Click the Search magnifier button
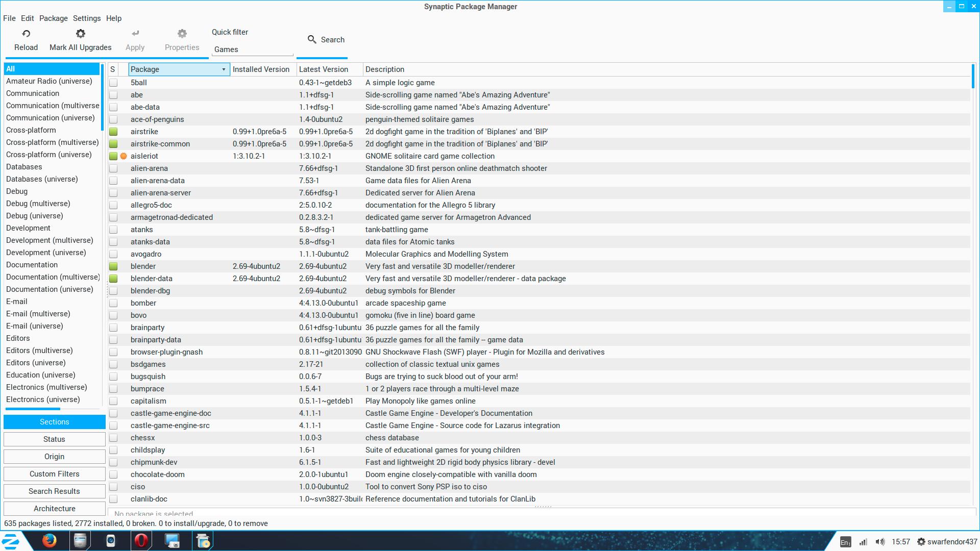The width and height of the screenshot is (980, 551). [312, 39]
